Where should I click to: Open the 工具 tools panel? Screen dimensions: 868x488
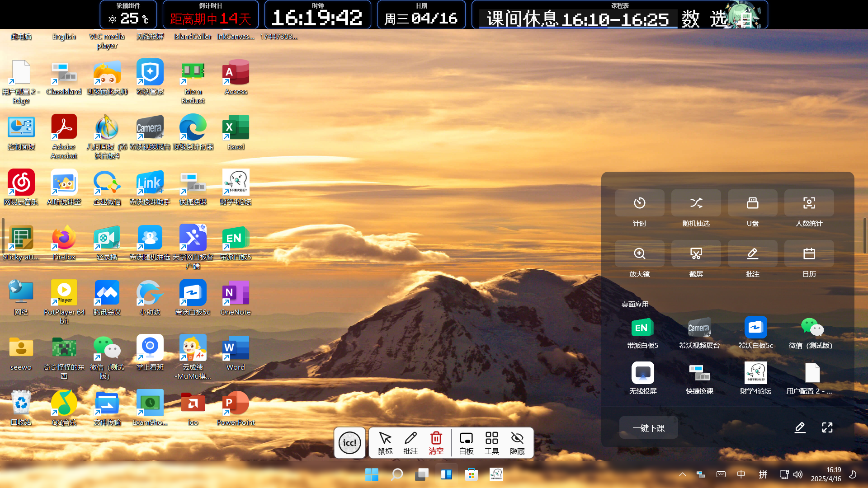click(491, 443)
